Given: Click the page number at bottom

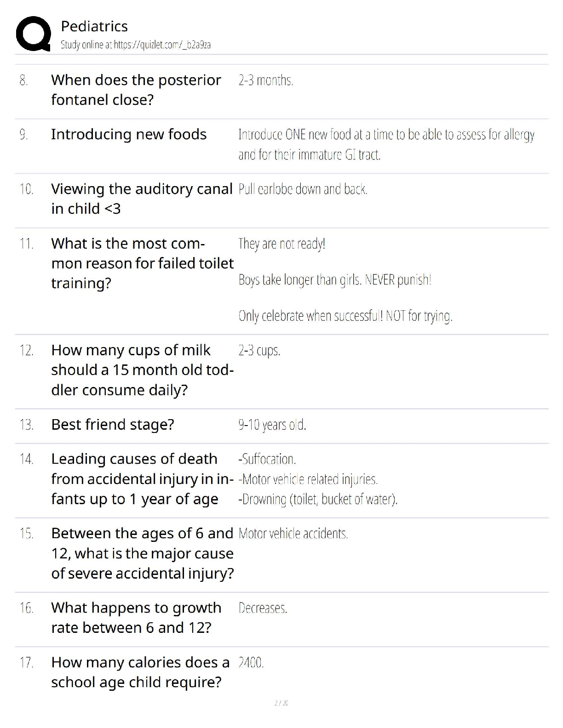Looking at the screenshot, I should 281,703.
